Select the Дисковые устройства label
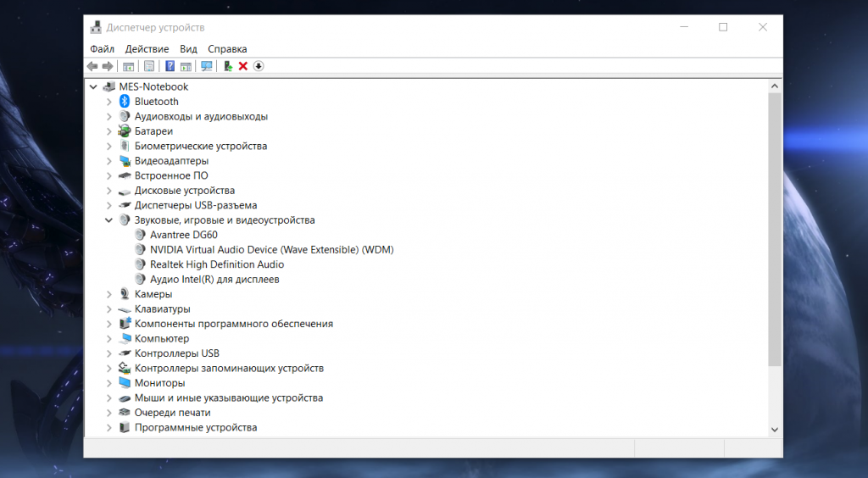The width and height of the screenshot is (868, 478). 184,191
